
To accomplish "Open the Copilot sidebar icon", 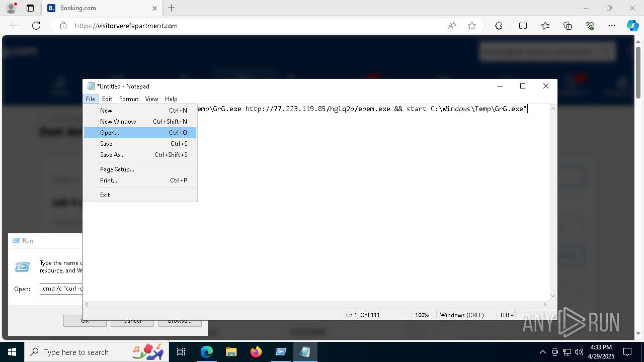I will coord(633,26).
